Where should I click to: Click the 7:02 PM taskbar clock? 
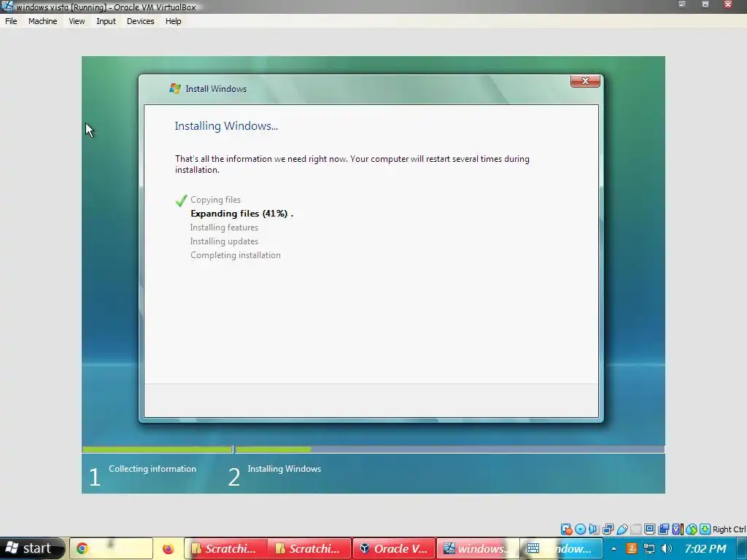pyautogui.click(x=705, y=548)
